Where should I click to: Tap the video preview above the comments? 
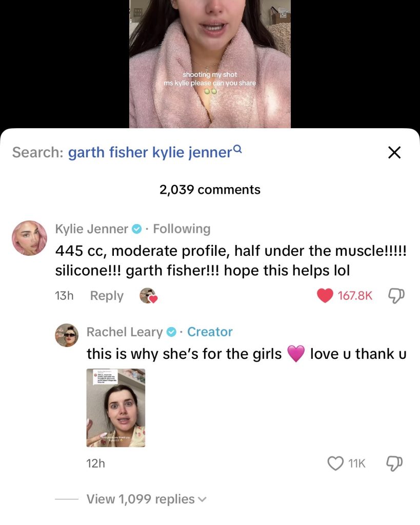(x=210, y=64)
